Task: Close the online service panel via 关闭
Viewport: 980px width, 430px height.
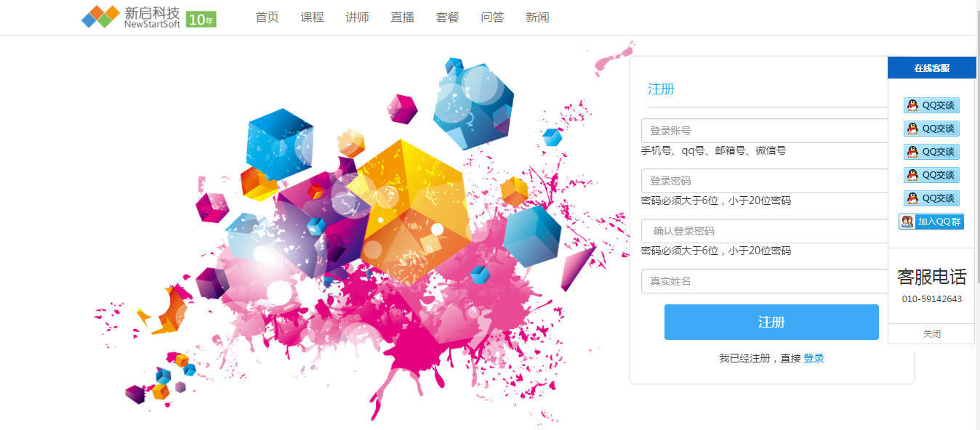Action: click(x=931, y=334)
